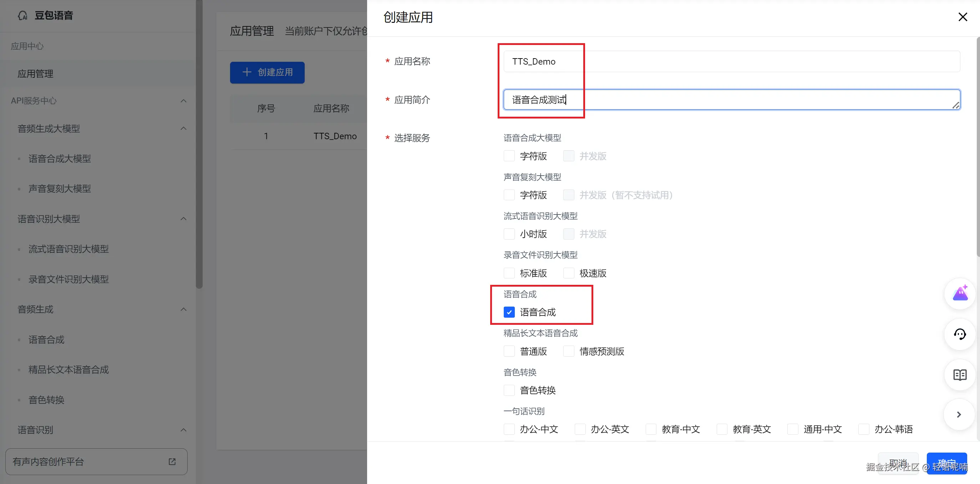The width and height of the screenshot is (980, 484).
Task: Click the external link icon beside 有声内容创作平台
Action: (172, 462)
